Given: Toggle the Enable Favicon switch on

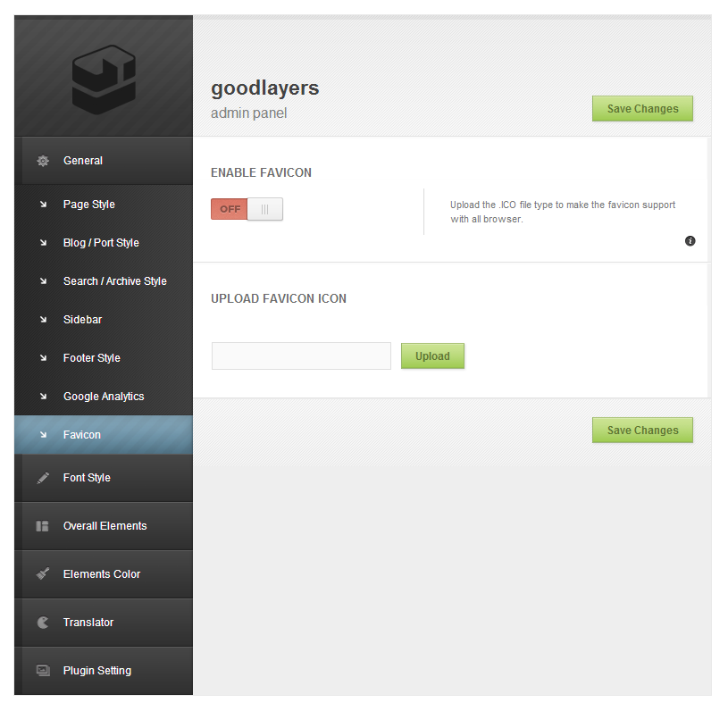Looking at the screenshot, I should click(x=247, y=209).
